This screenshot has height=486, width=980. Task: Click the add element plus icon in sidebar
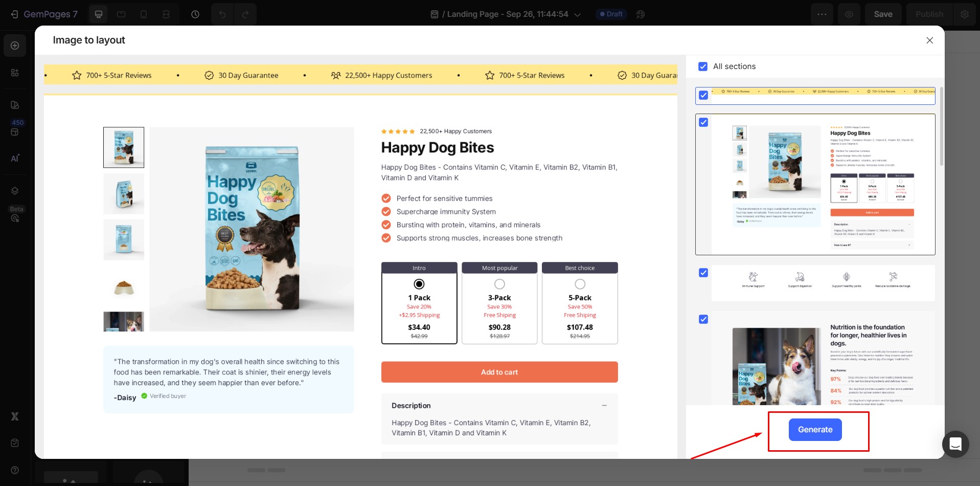[15, 46]
